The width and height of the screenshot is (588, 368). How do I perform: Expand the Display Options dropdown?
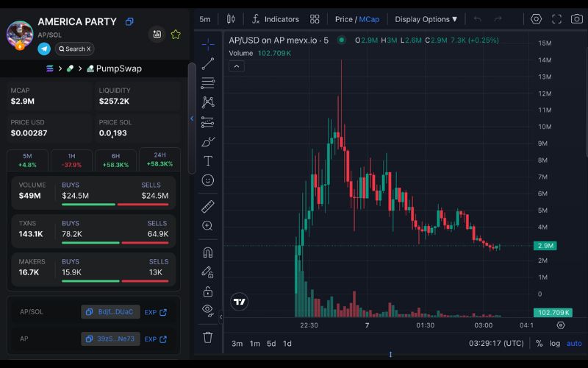click(426, 20)
